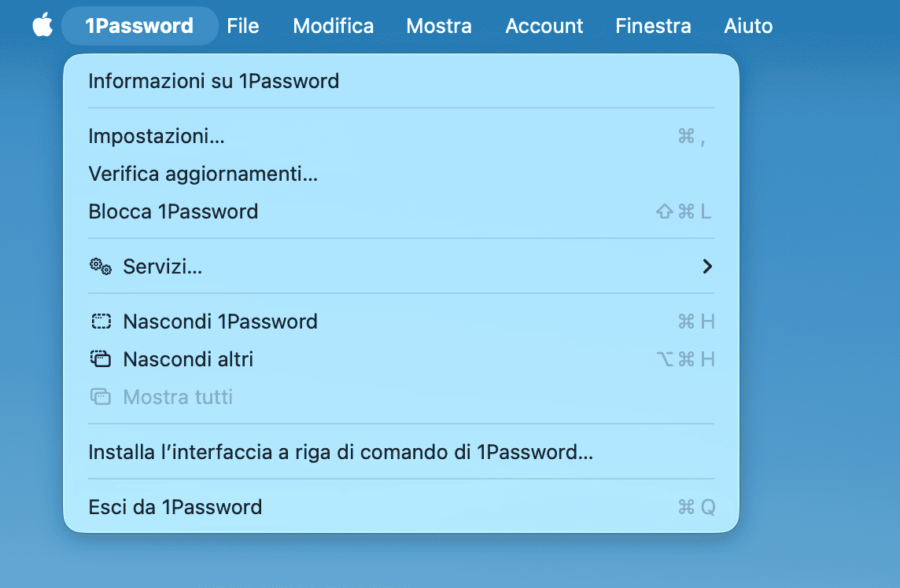The image size is (900, 588).
Task: Choose Esci da 1Password
Action: pos(175,506)
